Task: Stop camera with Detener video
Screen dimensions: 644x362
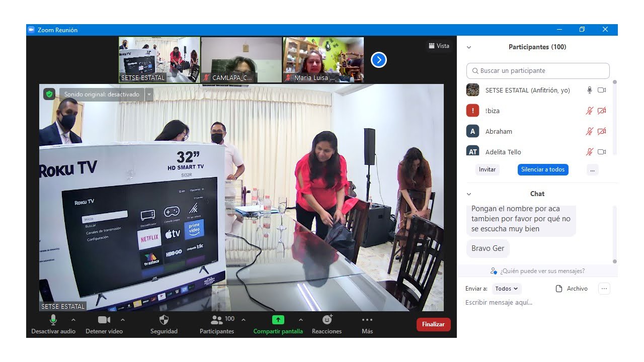Action: (104, 324)
